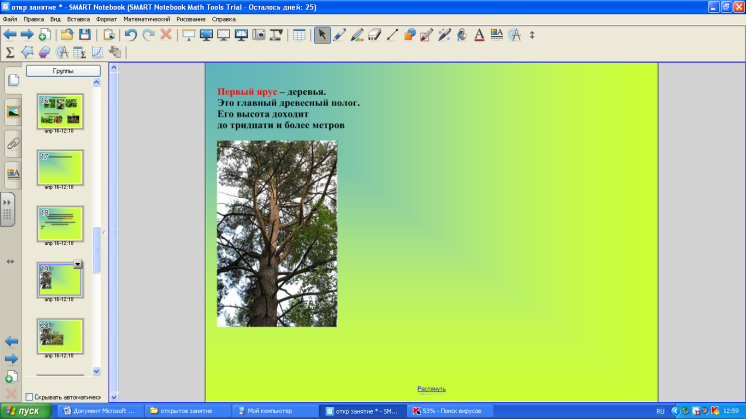Save the file with the floppy icon
Screen dimensions: 746x419
pyautogui.click(x=85, y=35)
